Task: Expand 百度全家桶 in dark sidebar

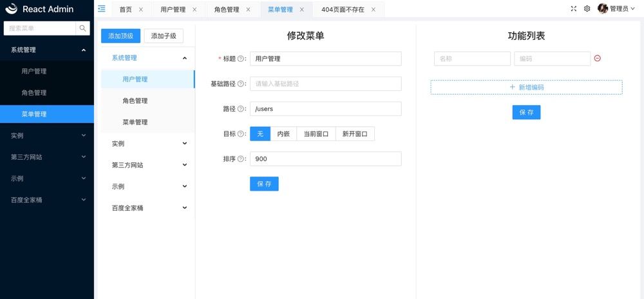Action: coord(47,200)
